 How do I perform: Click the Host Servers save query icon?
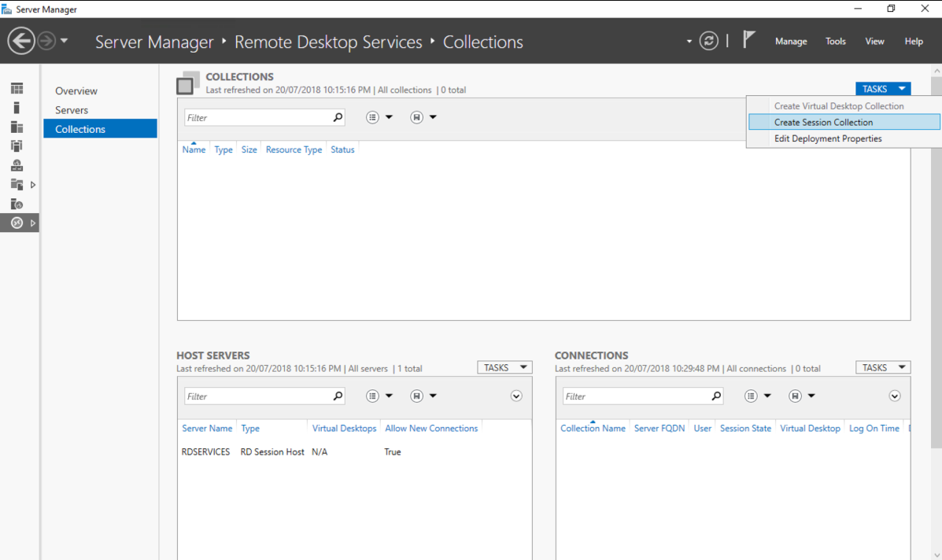416,396
